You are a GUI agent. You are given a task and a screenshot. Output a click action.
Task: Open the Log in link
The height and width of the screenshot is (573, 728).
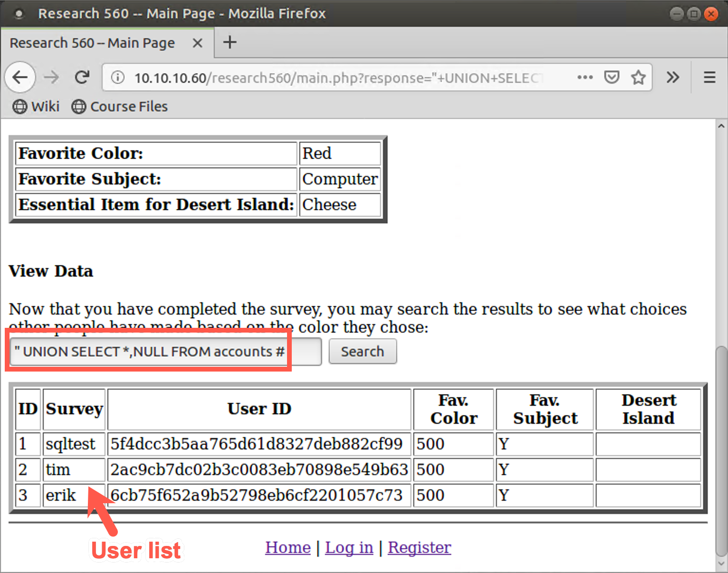[x=349, y=547]
